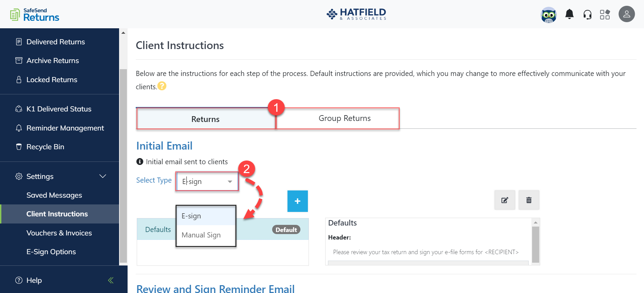
Task: Click the trash delete icon
Action: [529, 200]
